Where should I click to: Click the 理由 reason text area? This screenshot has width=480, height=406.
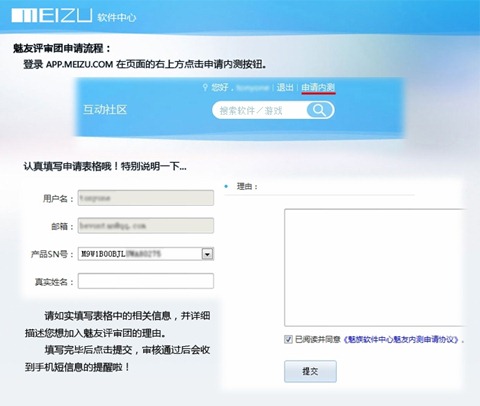pyautogui.click(x=374, y=267)
